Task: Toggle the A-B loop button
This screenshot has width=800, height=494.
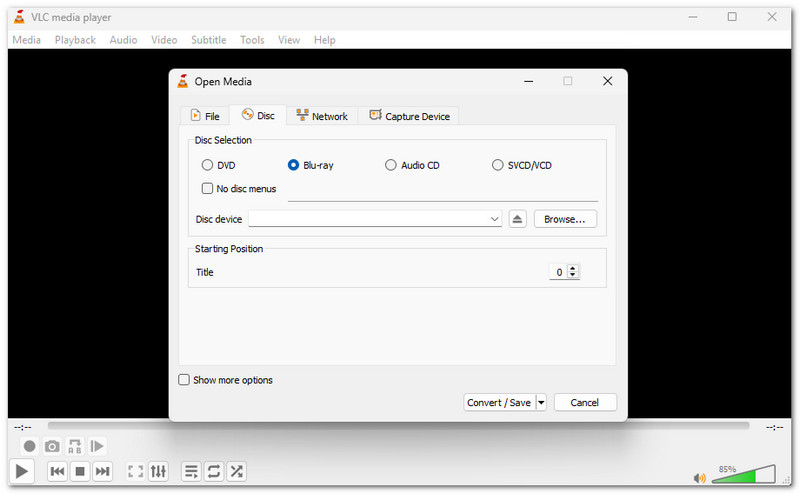Action: coord(75,446)
